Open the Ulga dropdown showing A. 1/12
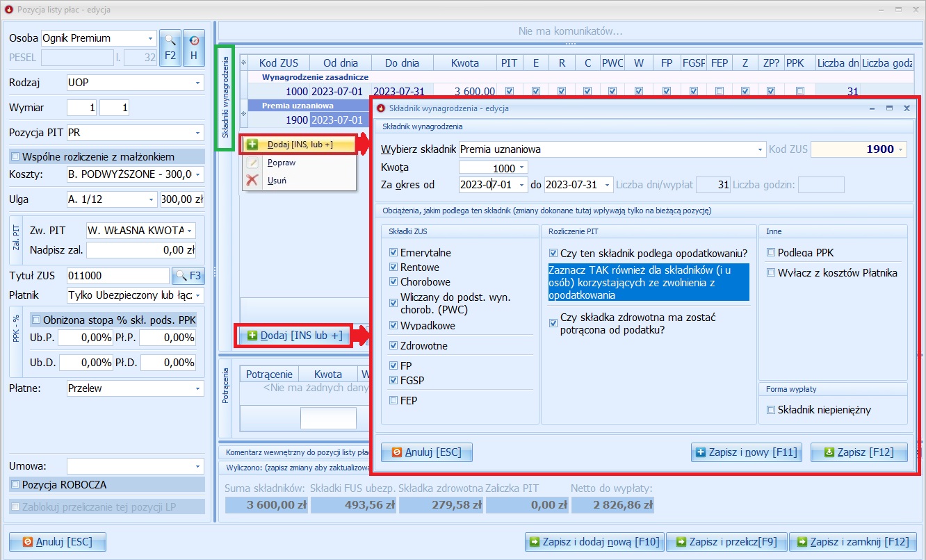The height and width of the screenshot is (560, 926). [x=152, y=199]
